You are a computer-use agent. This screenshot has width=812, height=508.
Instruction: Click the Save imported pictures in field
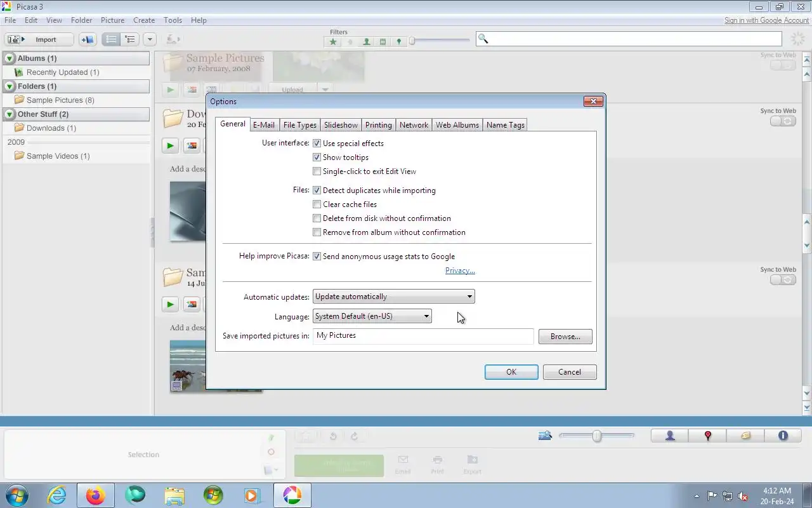tap(423, 336)
